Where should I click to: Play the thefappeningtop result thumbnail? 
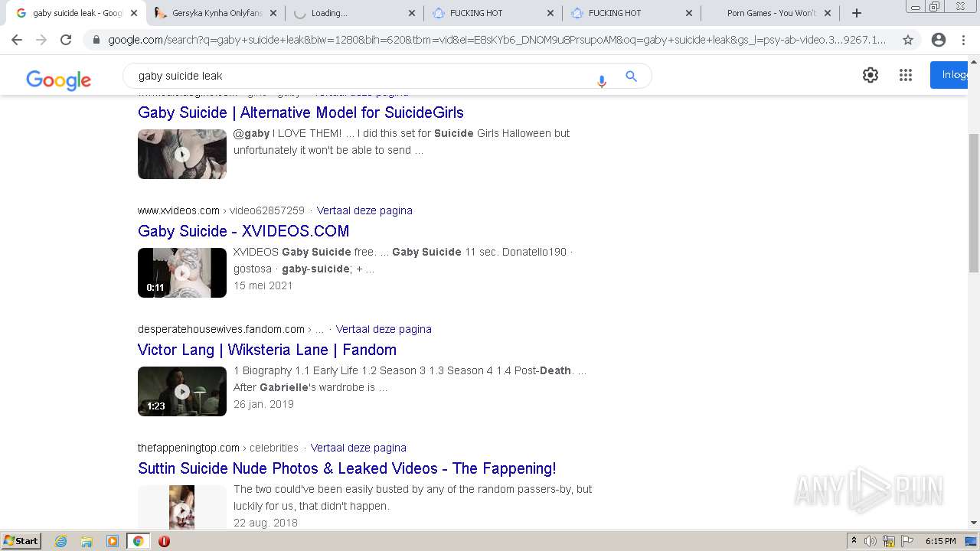point(182,507)
